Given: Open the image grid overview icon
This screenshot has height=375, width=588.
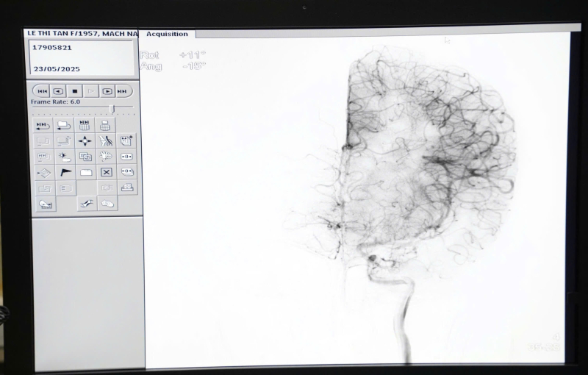Looking at the screenshot, I should 85,125.
